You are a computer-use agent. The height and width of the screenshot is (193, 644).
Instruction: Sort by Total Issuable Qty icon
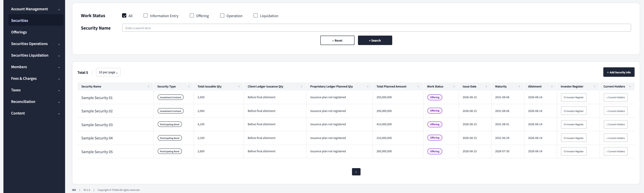click(239, 87)
